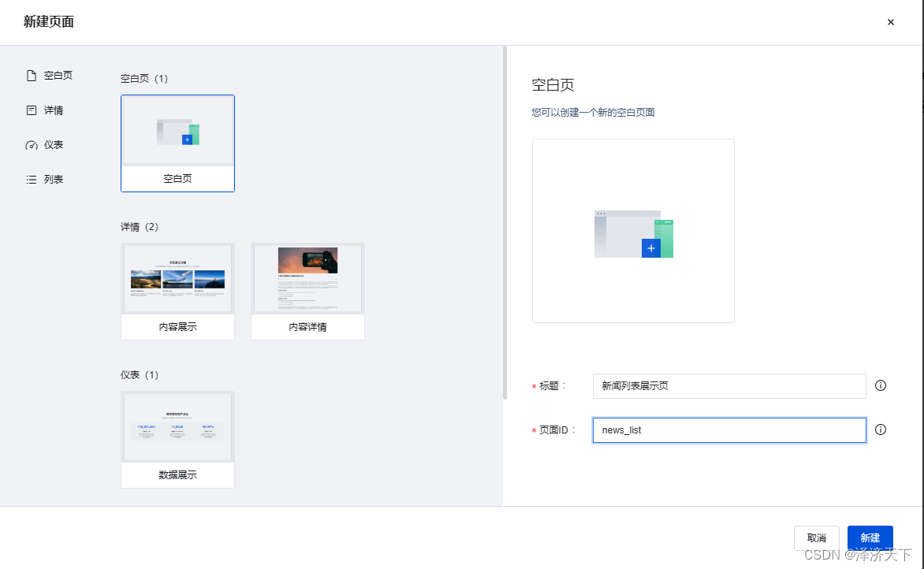Click the 取消 button
924x569 pixels.
pos(816,537)
